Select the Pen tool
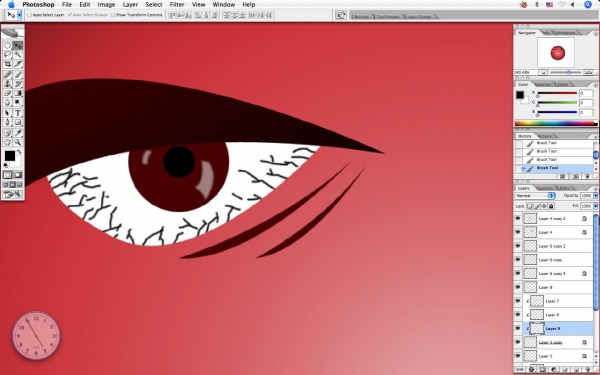The width and height of the screenshot is (600, 375). (x=7, y=122)
